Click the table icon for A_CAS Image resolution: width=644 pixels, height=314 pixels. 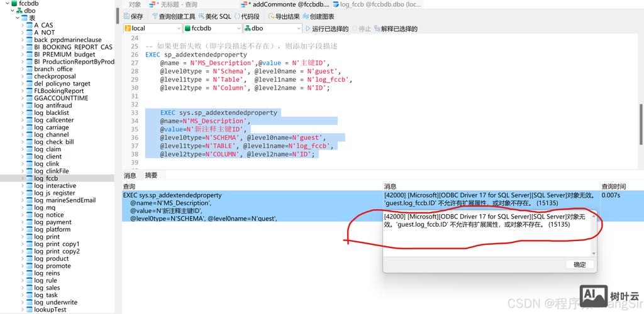tap(29, 25)
